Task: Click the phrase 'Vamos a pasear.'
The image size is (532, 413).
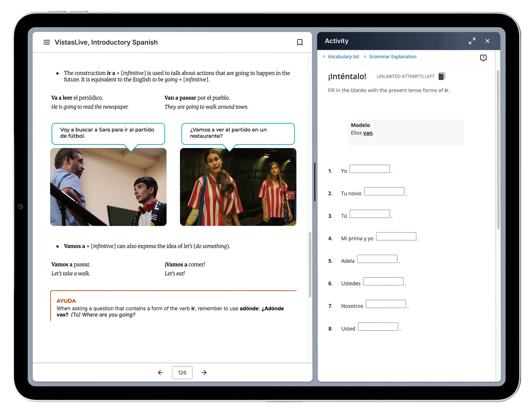Action: (71, 264)
